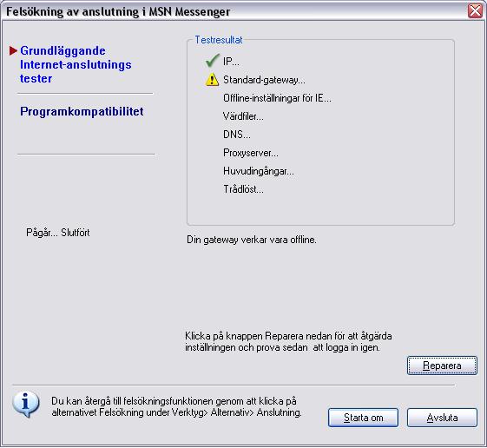Click the yellow warning icon beside Standard-gateway
Image resolution: width=487 pixels, height=448 pixels.
[212, 80]
